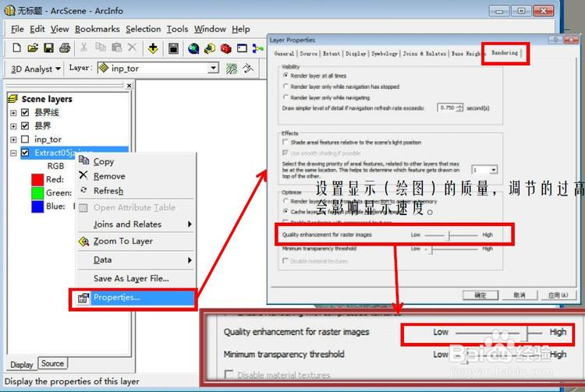The height and width of the screenshot is (392, 585).
Task: Switch to the Display tab in the contents panel
Action: pyautogui.click(x=22, y=365)
